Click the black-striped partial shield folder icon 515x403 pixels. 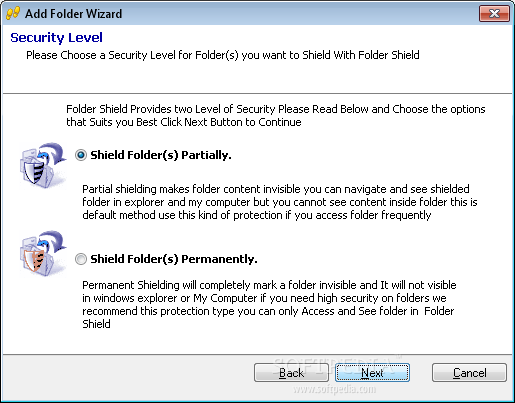coord(42,166)
